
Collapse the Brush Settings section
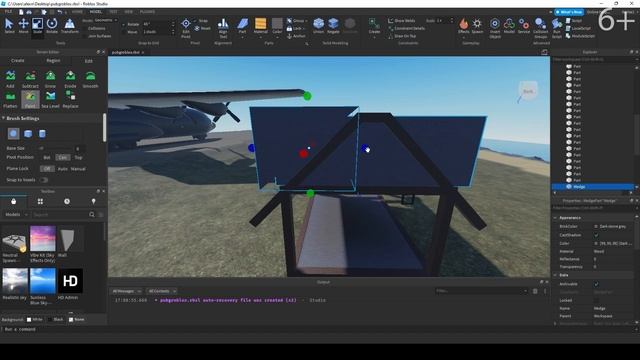(3, 118)
